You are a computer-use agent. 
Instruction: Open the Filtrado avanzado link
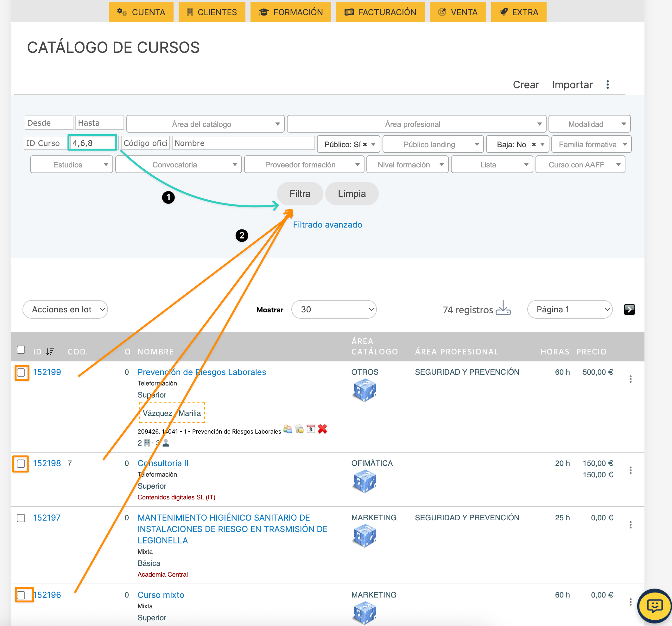click(x=327, y=225)
